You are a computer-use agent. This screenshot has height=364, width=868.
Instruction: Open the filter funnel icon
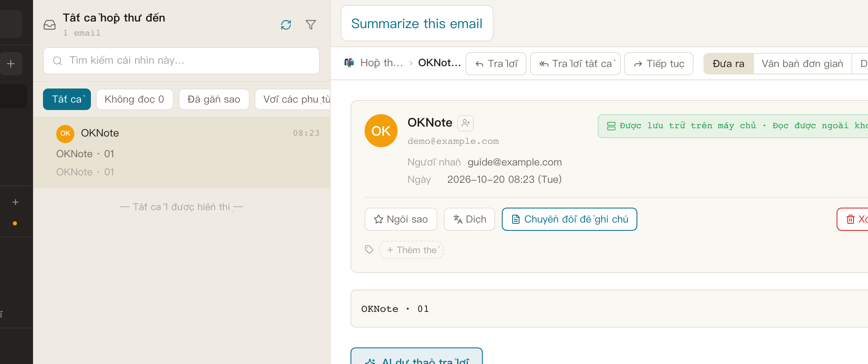pyautogui.click(x=311, y=25)
